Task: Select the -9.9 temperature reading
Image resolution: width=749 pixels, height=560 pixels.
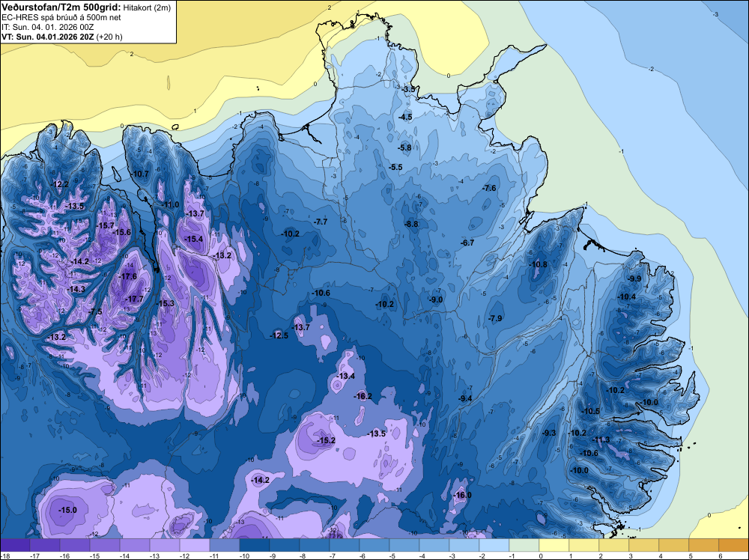Action: [635, 279]
